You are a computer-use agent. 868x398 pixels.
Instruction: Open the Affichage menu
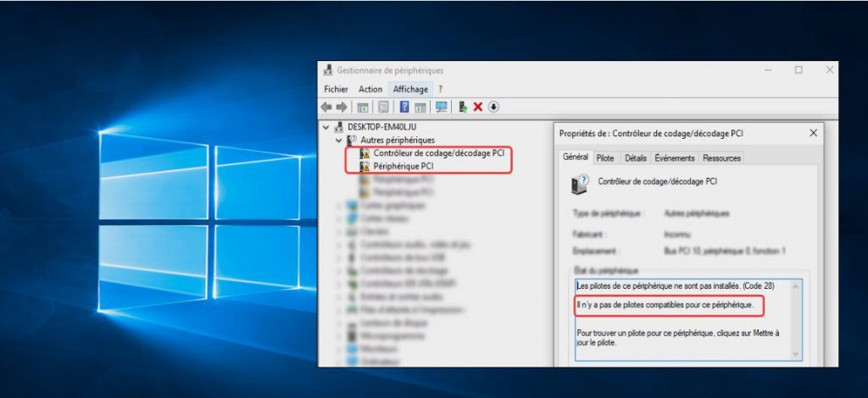click(x=410, y=89)
